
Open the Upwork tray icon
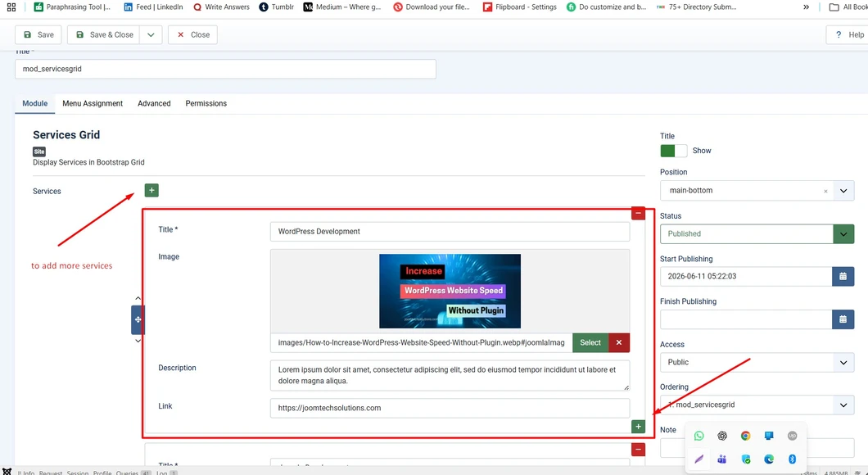(x=792, y=436)
